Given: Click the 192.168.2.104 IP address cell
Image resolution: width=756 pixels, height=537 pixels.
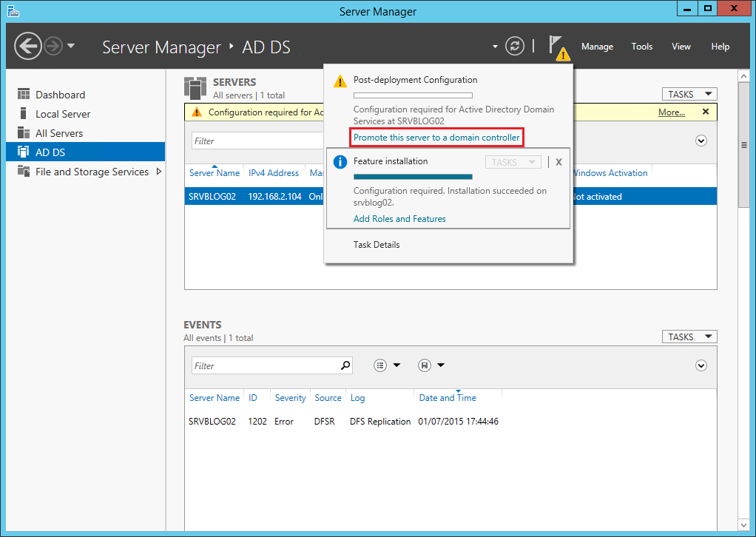Looking at the screenshot, I should 274,196.
